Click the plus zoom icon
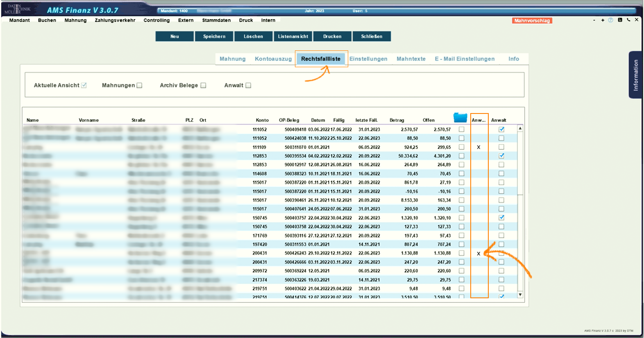The height and width of the screenshot is (338, 644). click(x=603, y=20)
